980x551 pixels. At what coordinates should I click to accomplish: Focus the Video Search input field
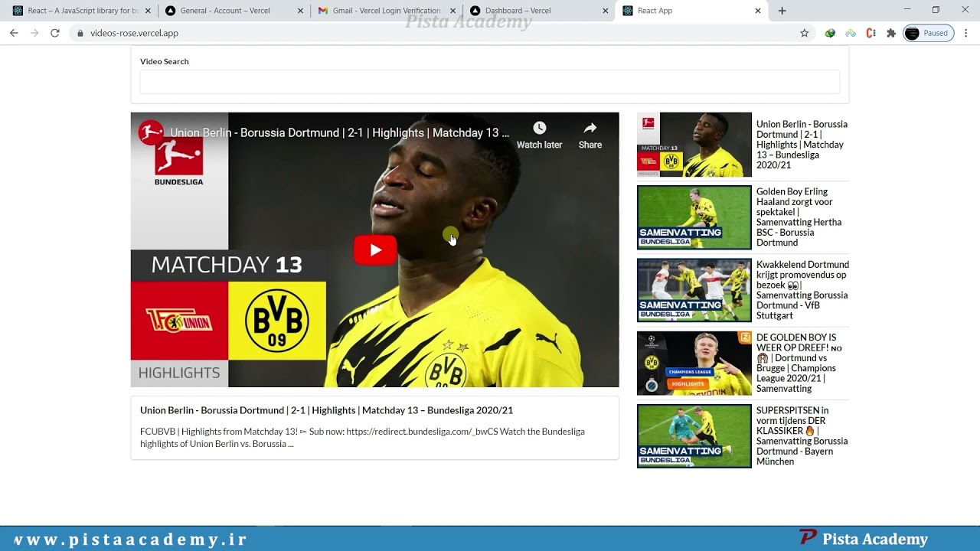pyautogui.click(x=490, y=82)
